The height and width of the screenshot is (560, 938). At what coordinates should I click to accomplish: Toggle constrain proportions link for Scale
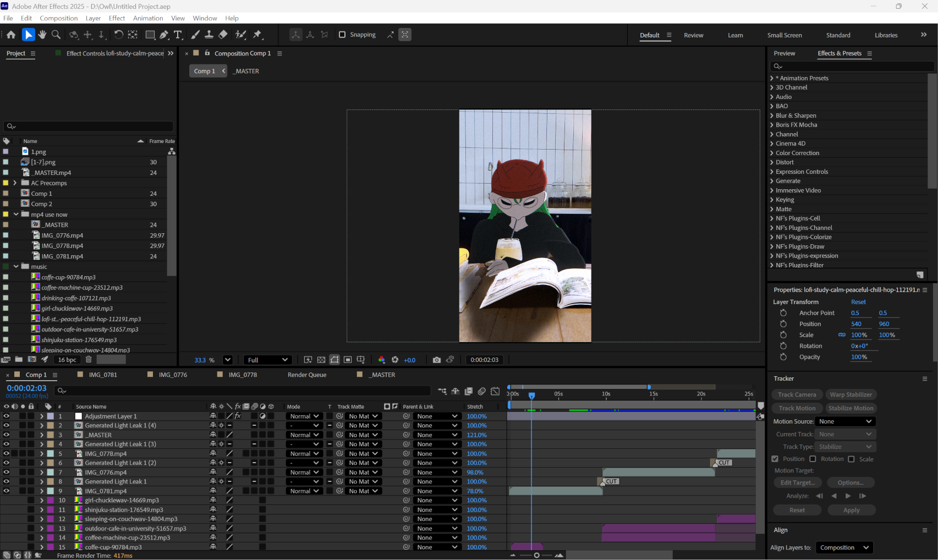(x=842, y=335)
